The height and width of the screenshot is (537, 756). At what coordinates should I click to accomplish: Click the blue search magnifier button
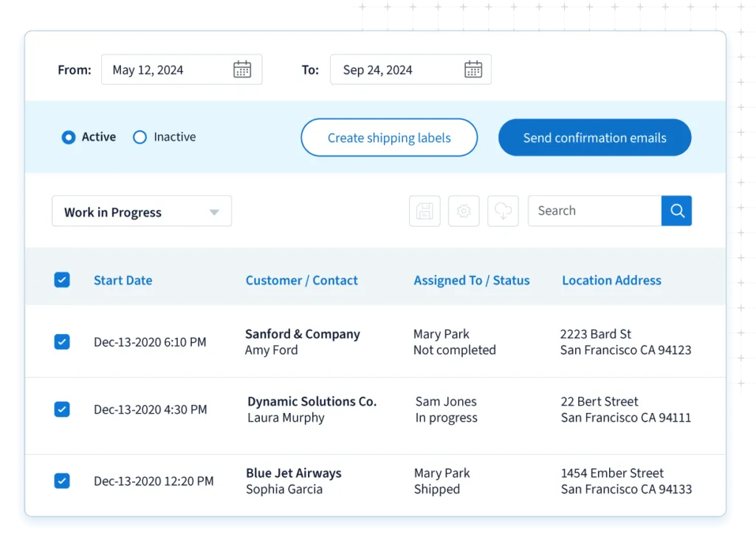click(x=676, y=211)
